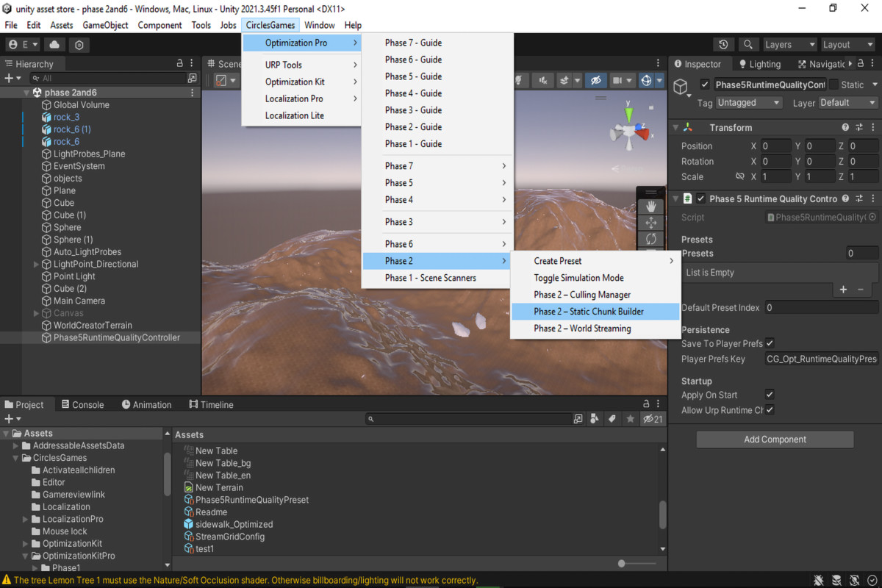Image resolution: width=882 pixels, height=588 pixels.
Task: Expand the AddressableAssetsData folder
Action: (x=16, y=445)
